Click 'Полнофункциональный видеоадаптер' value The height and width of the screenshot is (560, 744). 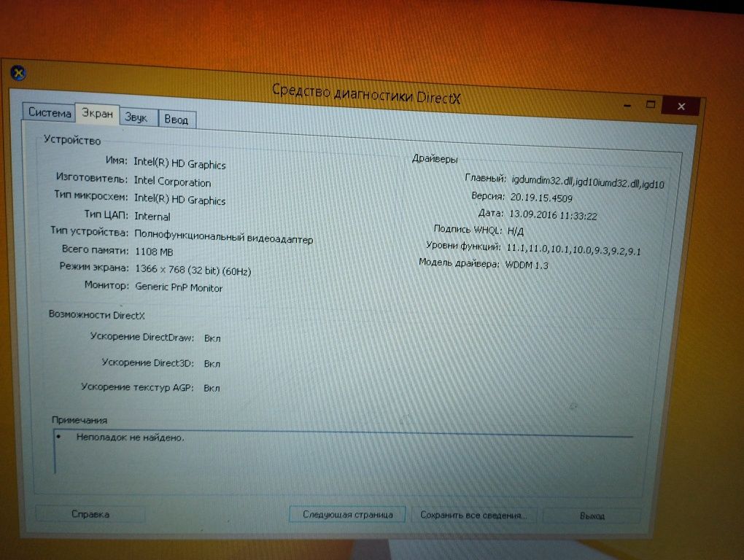(x=223, y=236)
